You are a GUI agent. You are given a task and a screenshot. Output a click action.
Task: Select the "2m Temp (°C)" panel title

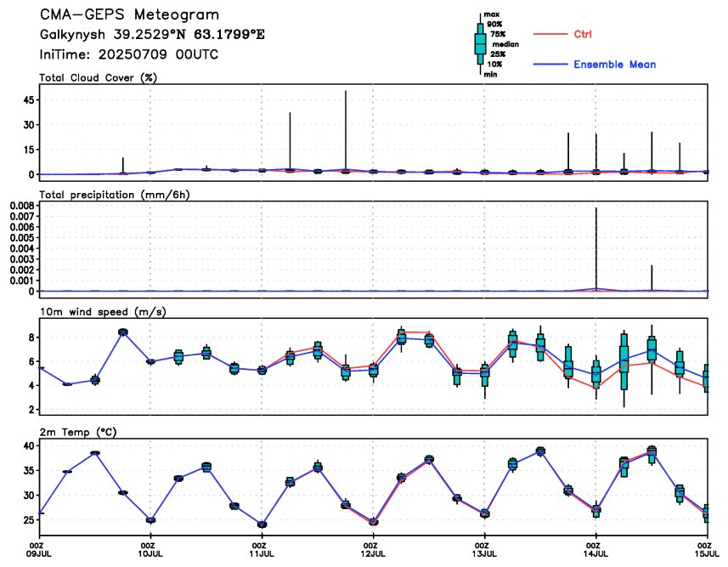(78, 432)
